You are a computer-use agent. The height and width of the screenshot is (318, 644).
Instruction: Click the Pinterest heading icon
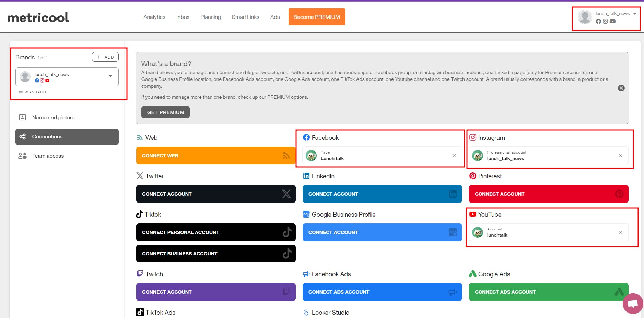(473, 176)
